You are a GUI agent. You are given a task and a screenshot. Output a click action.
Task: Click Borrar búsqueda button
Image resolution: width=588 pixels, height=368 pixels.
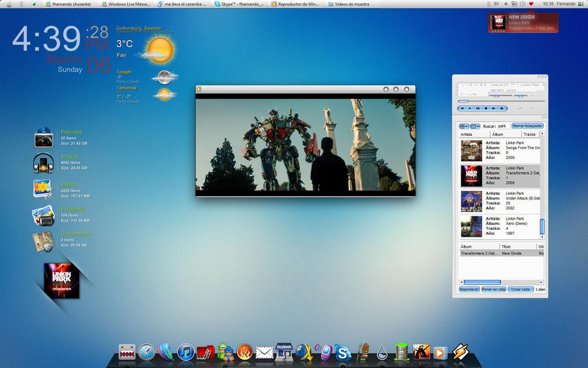528,126
